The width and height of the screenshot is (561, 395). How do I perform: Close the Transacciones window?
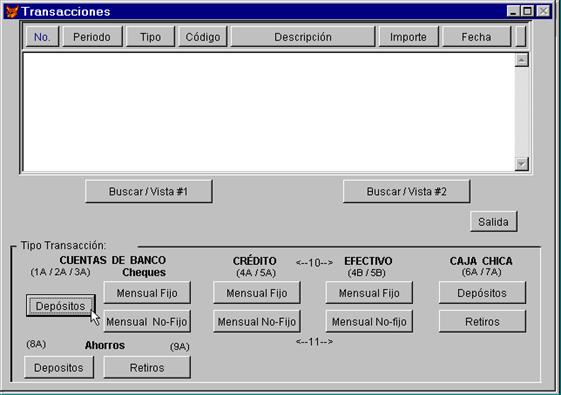tap(543, 11)
